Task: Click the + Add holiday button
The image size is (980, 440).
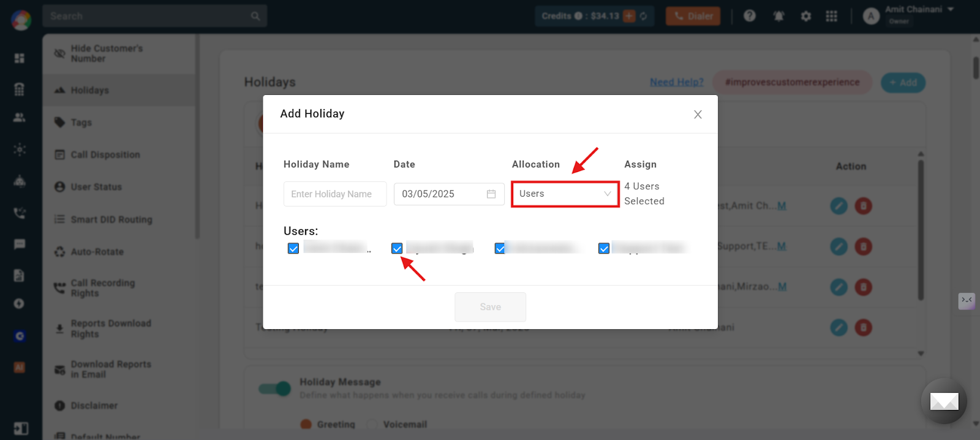Action: coord(903,82)
